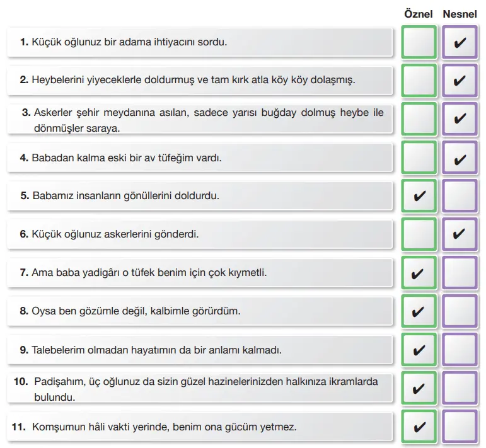This screenshot has height=448, width=486.
Task: Check the Nesnel box for sentence 10
Action: (x=460, y=388)
